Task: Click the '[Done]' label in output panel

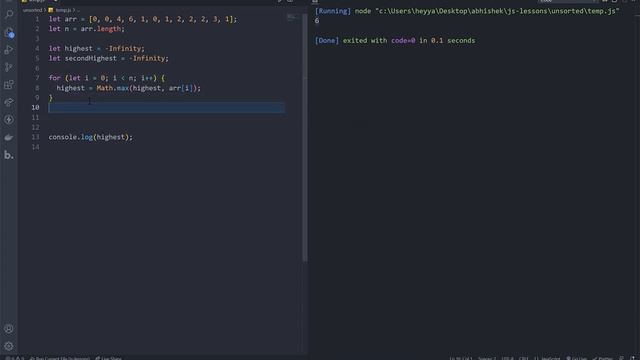Action: (x=327, y=40)
